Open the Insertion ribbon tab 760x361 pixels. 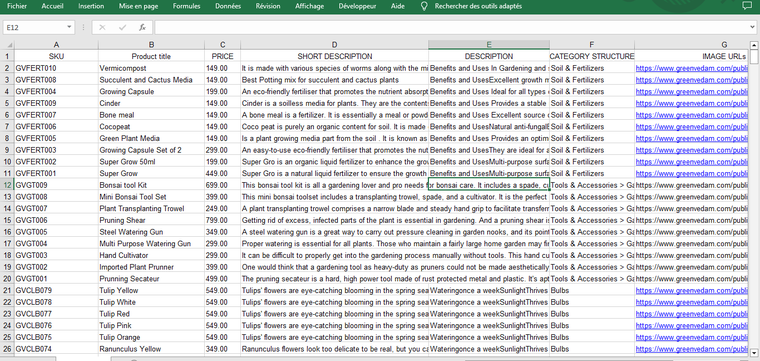[x=91, y=6]
